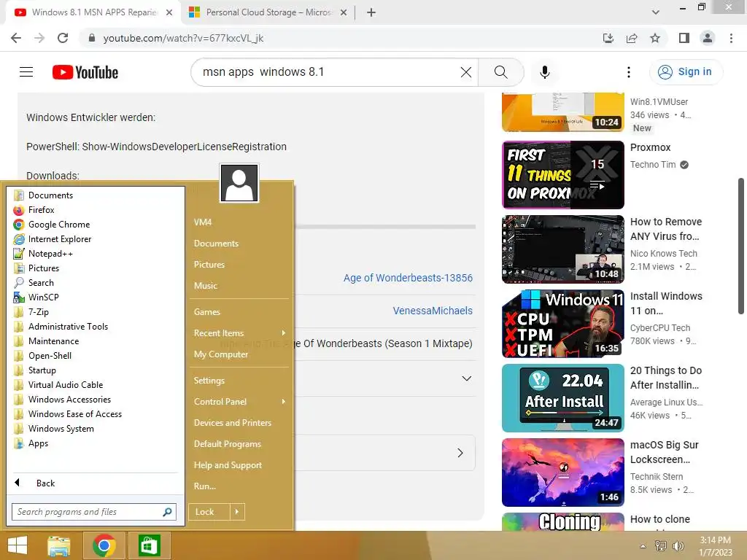Screen dimensions: 747x560
Task: Open the Chrome tab search chevron
Action: (x=656, y=12)
